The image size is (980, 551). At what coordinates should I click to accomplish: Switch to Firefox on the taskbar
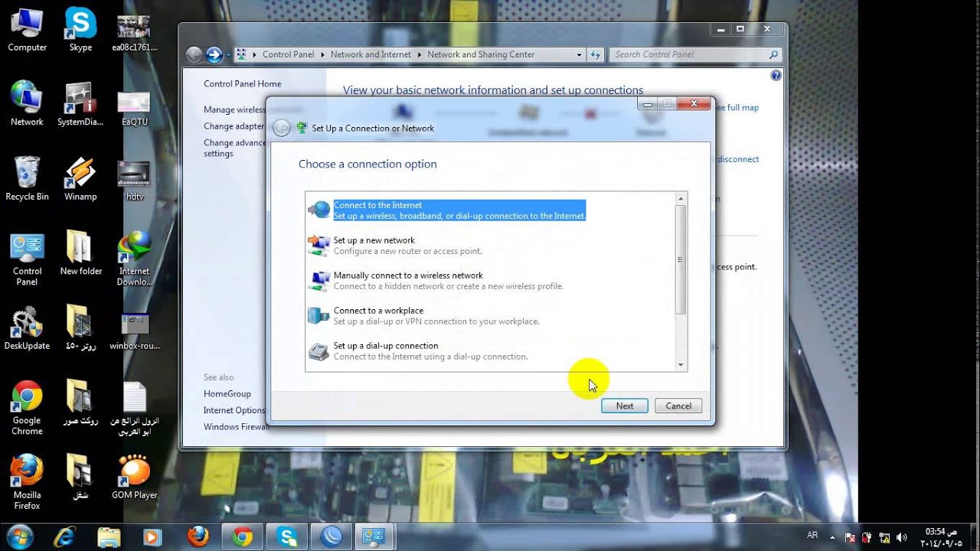(198, 536)
